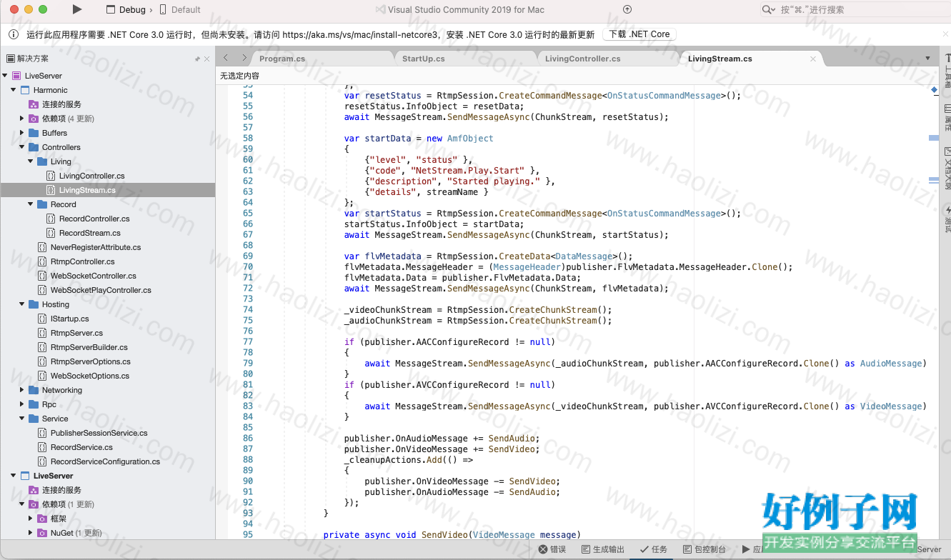Expand the Networking folder

tap(22, 390)
